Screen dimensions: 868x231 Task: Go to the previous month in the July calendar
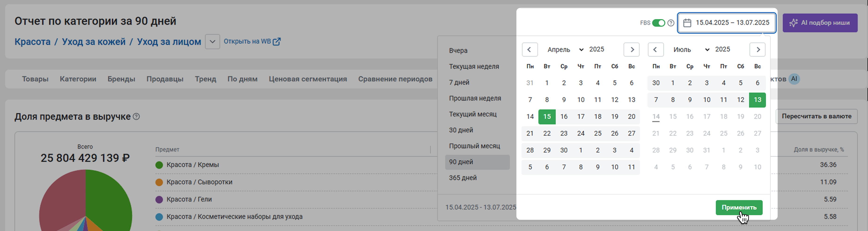click(x=656, y=50)
